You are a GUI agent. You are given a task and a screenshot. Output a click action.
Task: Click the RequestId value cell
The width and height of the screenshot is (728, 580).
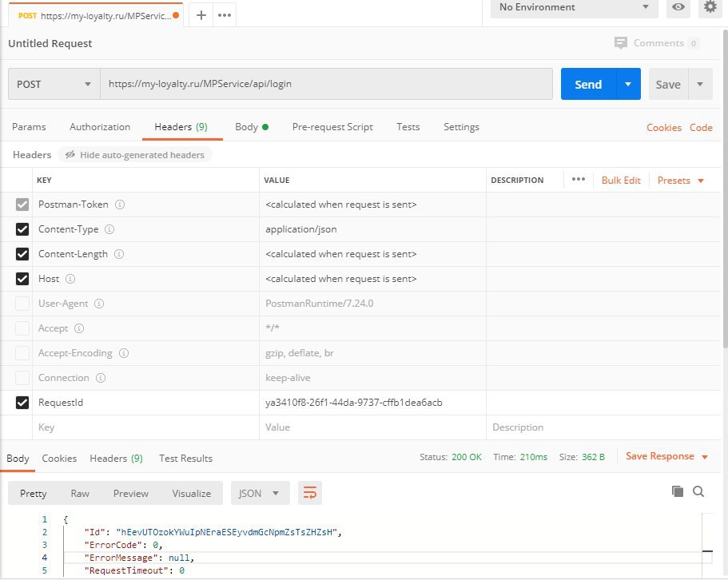point(373,403)
